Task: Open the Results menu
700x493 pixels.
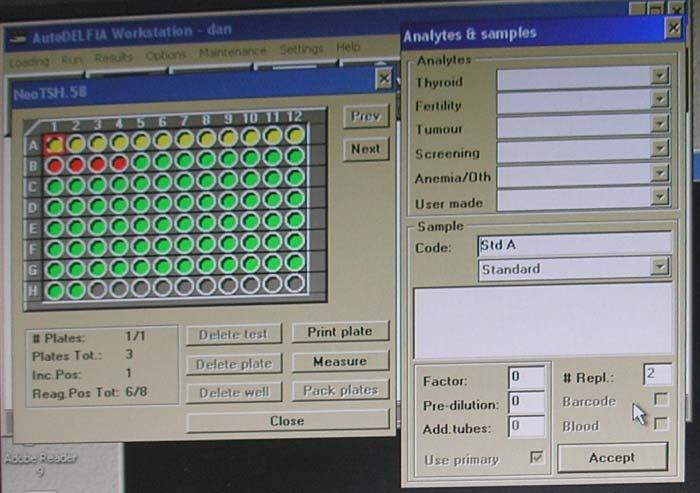Action: click(x=113, y=58)
